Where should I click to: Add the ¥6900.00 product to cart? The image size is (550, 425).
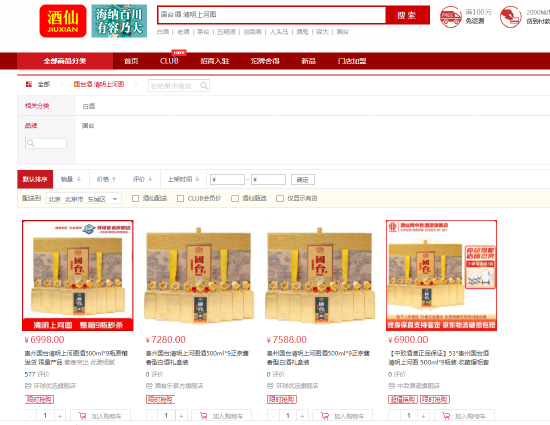(x=464, y=416)
